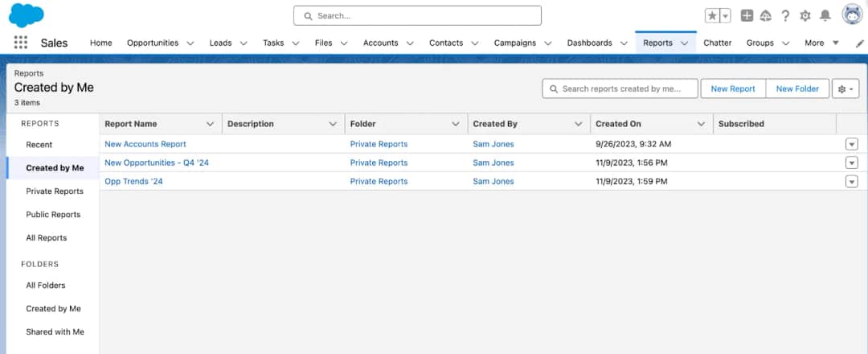The image size is (868, 354).
Task: Open Report Name column sort chevron
Action: coord(211,124)
